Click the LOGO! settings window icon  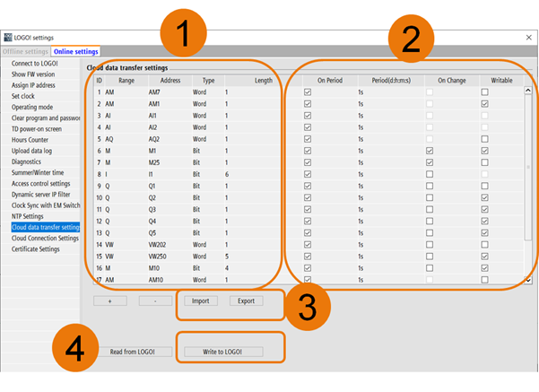click(7, 38)
